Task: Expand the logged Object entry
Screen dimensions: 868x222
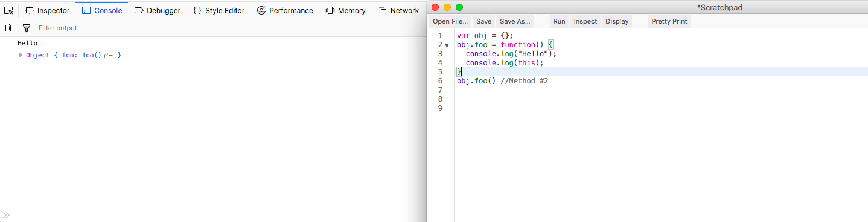Action: [x=21, y=55]
